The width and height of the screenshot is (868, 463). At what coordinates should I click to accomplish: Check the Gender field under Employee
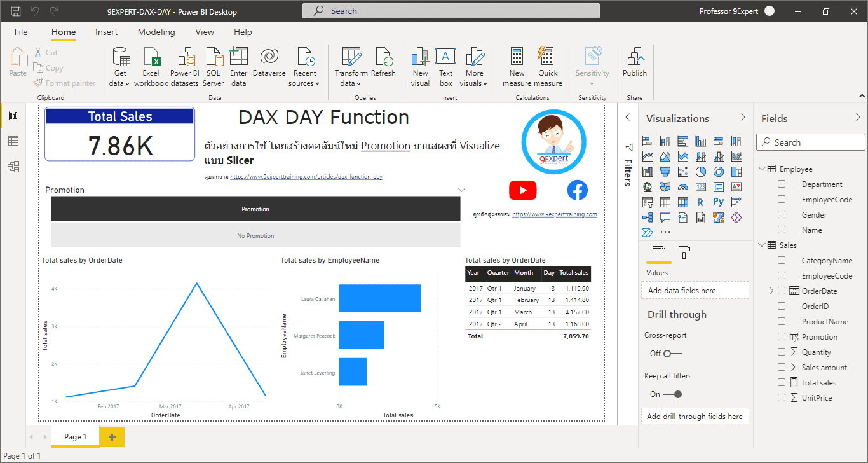pos(781,214)
